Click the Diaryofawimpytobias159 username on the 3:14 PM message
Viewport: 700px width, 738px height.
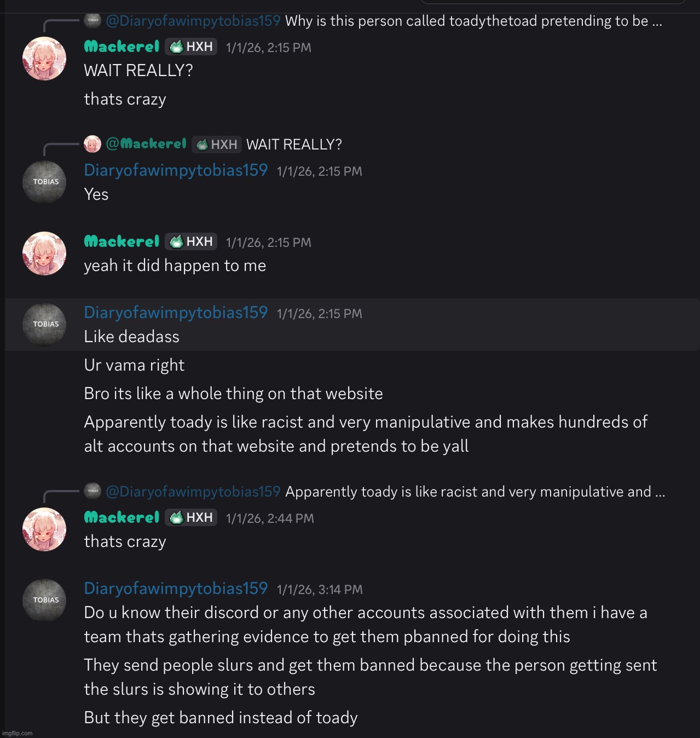(176, 589)
